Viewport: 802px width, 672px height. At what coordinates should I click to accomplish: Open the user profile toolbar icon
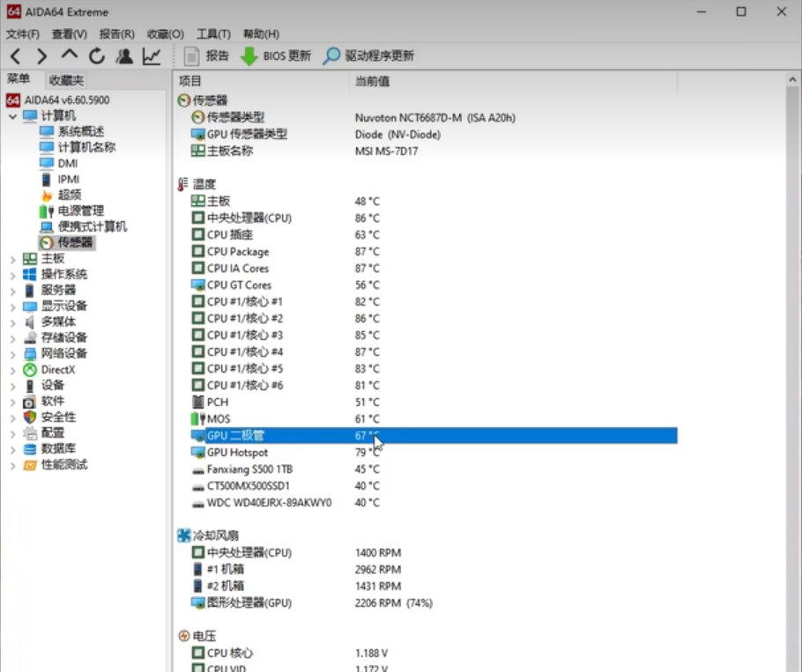click(x=124, y=55)
